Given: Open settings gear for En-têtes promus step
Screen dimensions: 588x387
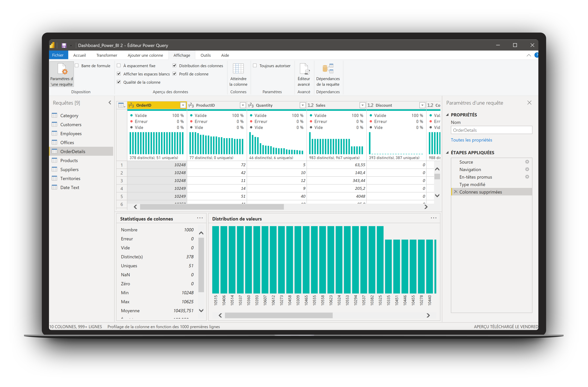Looking at the screenshot, I should [527, 177].
